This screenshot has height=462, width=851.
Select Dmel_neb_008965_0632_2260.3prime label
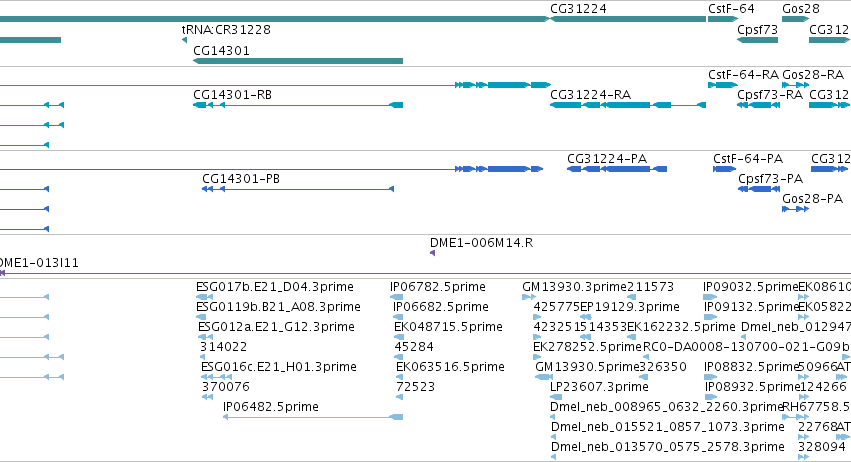(x=666, y=407)
